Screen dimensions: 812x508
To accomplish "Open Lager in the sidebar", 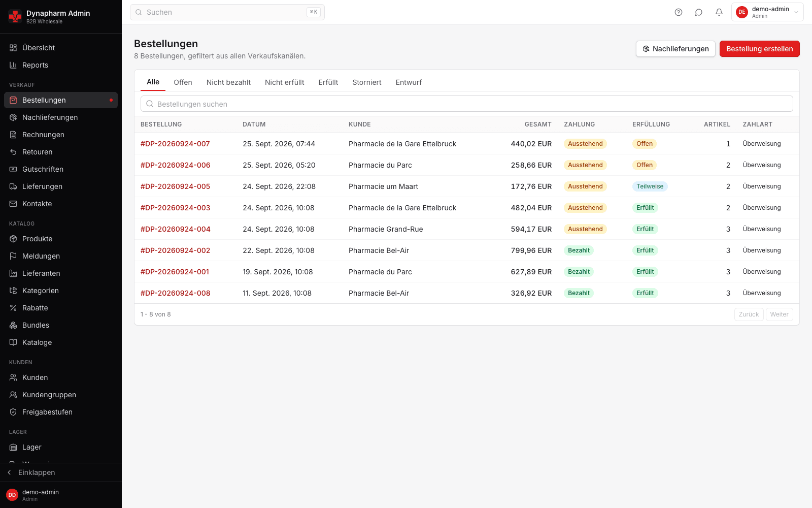I will point(61,447).
